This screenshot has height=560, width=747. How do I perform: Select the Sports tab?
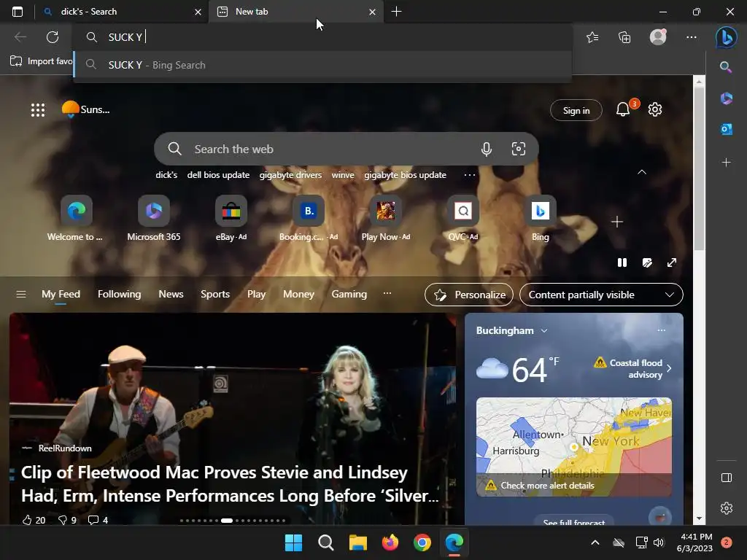point(215,295)
